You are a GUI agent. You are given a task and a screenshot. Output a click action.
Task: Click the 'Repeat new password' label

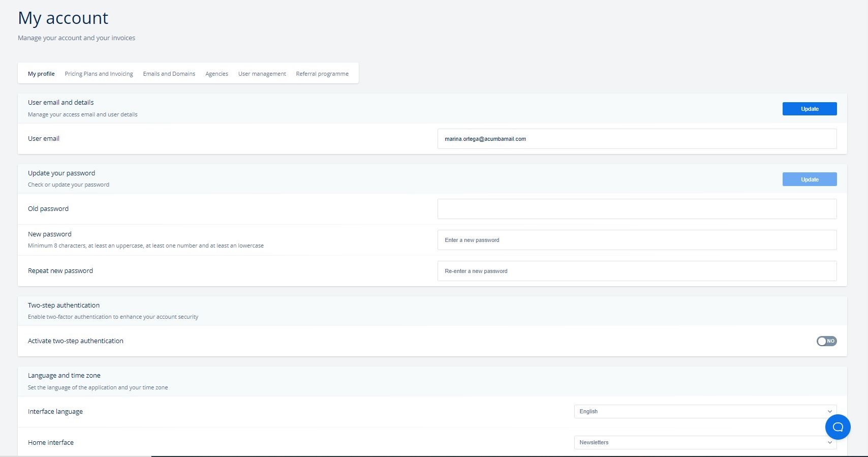pos(60,270)
